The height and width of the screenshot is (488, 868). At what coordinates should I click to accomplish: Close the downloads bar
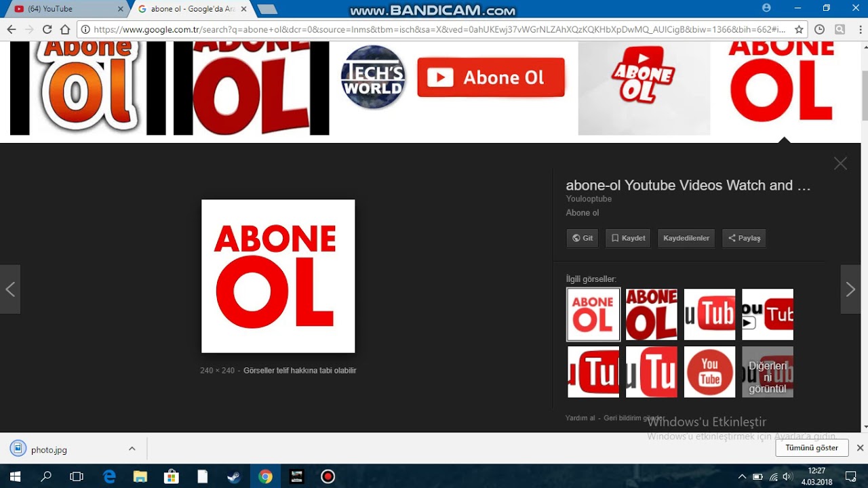coord(860,448)
